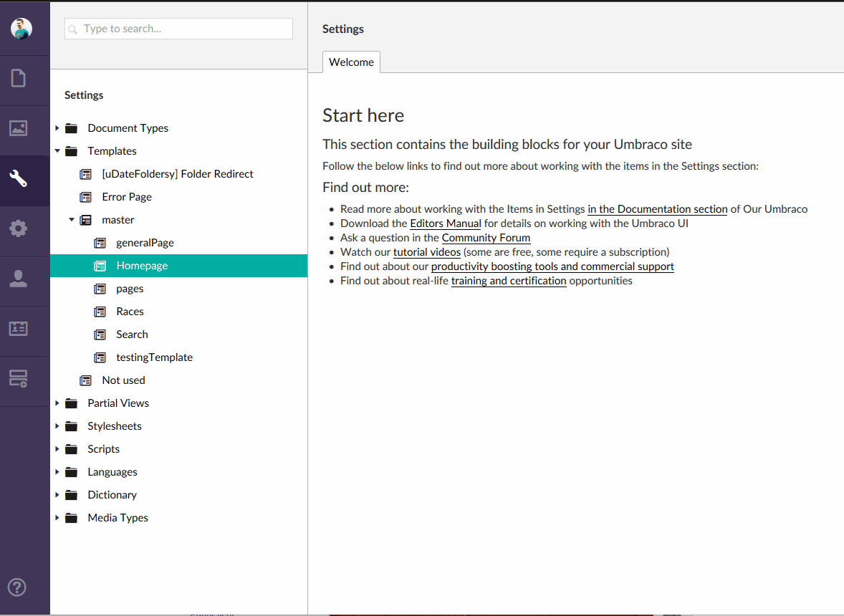Click the Error Page template icon

(85, 197)
